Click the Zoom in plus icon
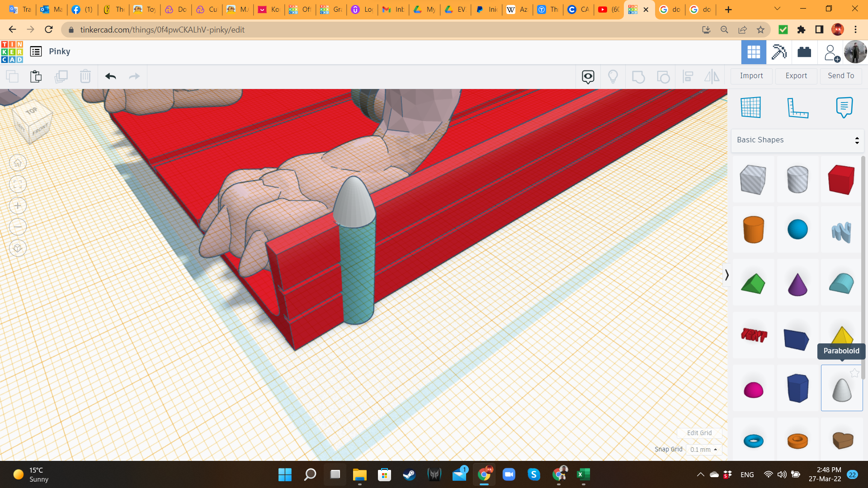This screenshot has height=488, width=868. tap(18, 206)
